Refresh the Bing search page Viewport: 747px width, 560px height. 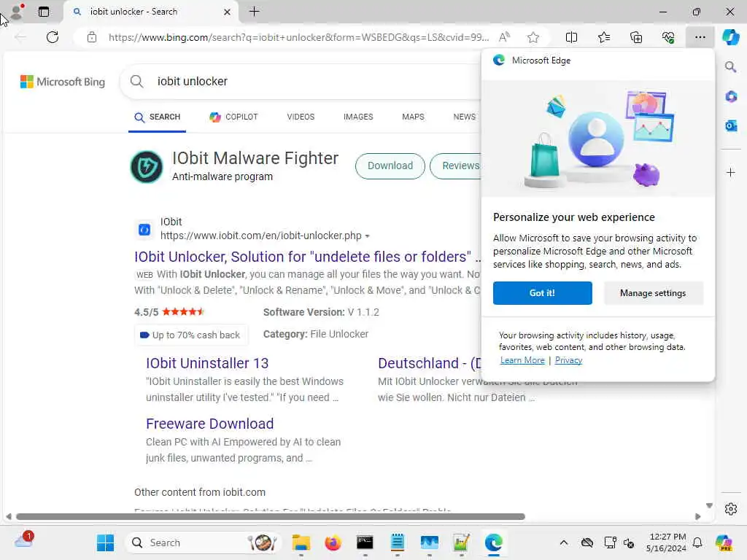pyautogui.click(x=53, y=37)
